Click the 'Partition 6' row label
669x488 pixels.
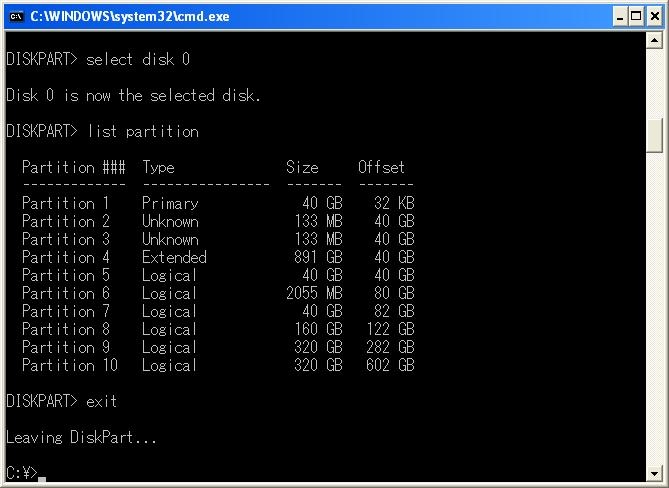coord(66,293)
